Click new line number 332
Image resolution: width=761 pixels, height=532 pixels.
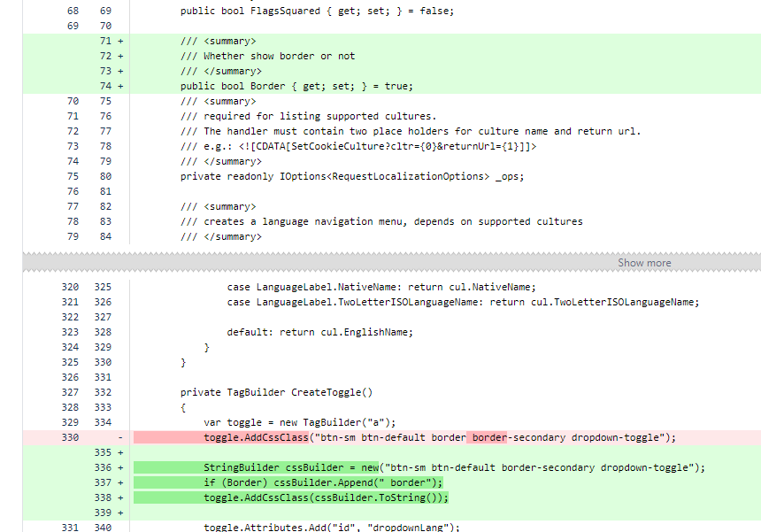coord(103,392)
